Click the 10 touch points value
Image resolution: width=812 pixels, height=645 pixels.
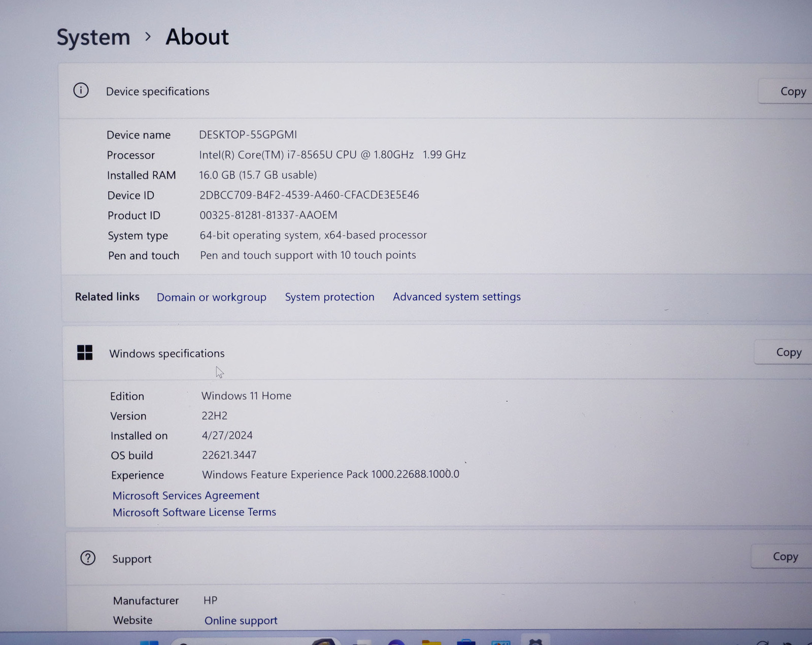pos(308,255)
